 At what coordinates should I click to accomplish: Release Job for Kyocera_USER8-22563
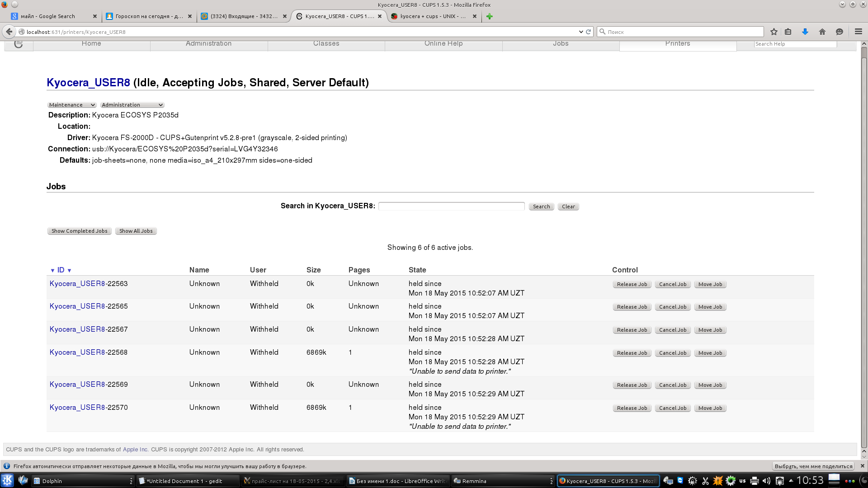(632, 284)
